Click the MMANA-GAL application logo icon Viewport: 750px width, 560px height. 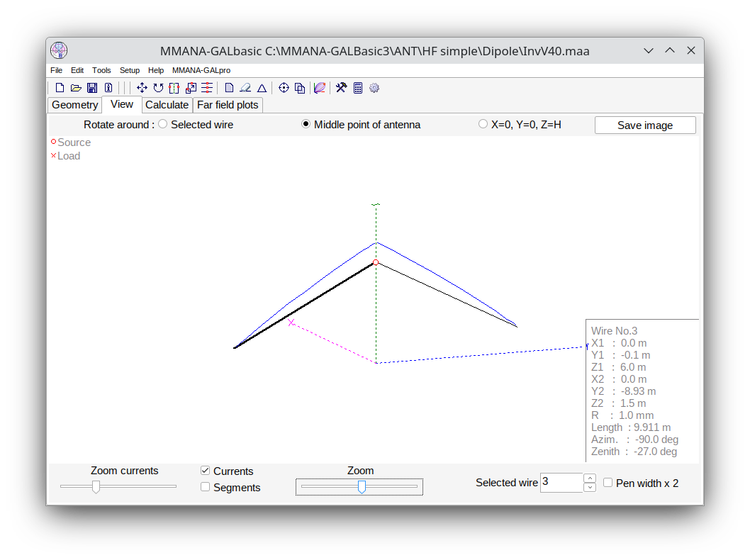pyautogui.click(x=59, y=50)
